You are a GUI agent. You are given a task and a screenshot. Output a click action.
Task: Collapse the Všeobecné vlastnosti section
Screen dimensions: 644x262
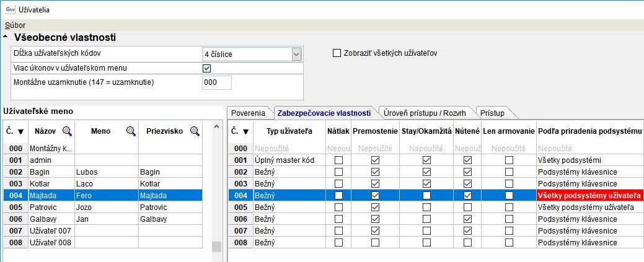[x=6, y=37]
